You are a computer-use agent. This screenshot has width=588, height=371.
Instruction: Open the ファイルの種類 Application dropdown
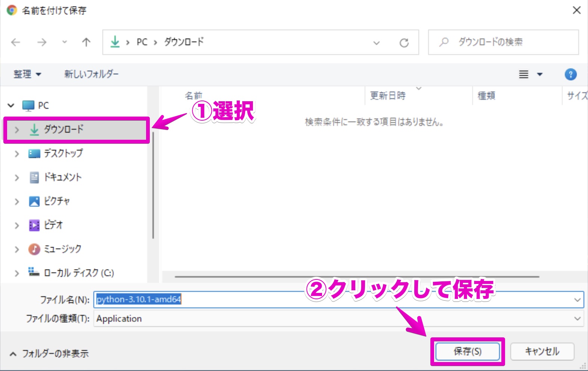click(338, 319)
